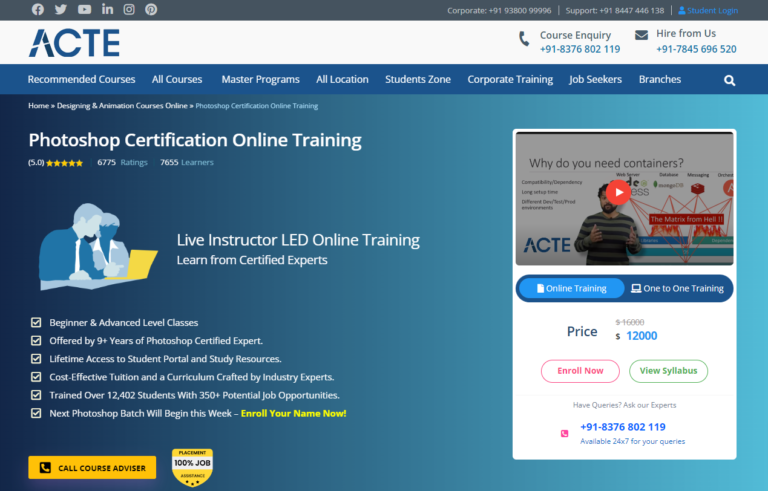The height and width of the screenshot is (491, 768).
Task: Open the LinkedIn social icon
Action: (107, 10)
